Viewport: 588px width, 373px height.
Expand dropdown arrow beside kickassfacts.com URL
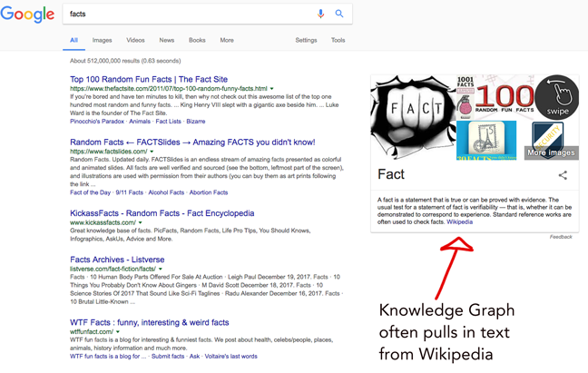point(141,222)
